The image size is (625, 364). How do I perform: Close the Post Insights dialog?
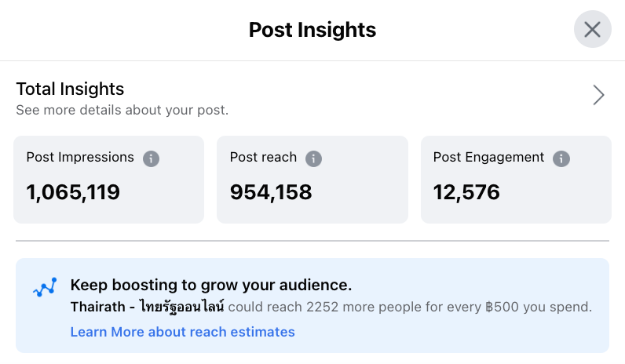(592, 29)
